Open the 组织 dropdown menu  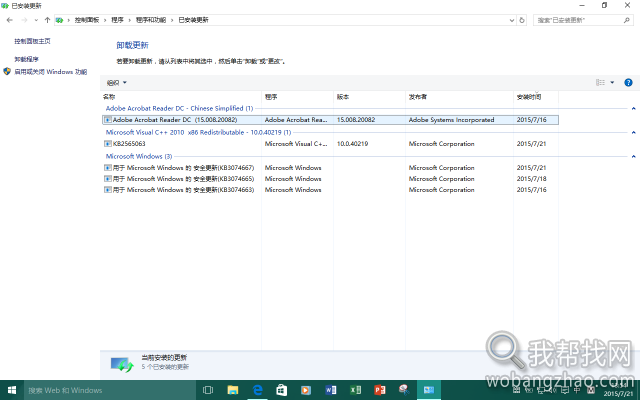(117, 83)
